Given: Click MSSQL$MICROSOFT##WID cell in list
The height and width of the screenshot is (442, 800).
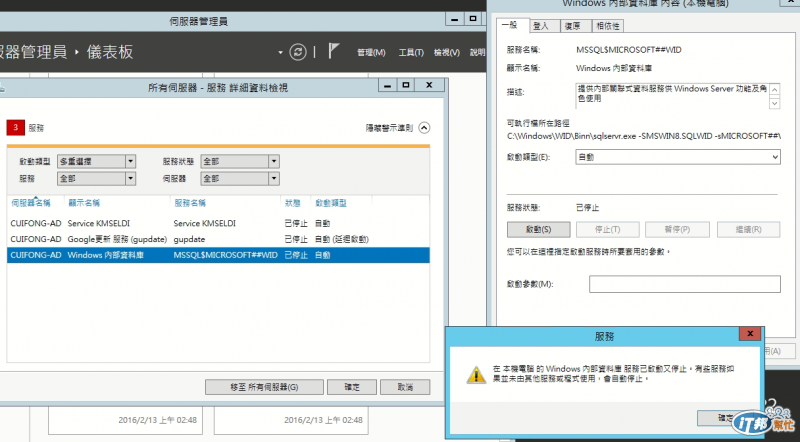Looking at the screenshot, I should click(x=226, y=255).
